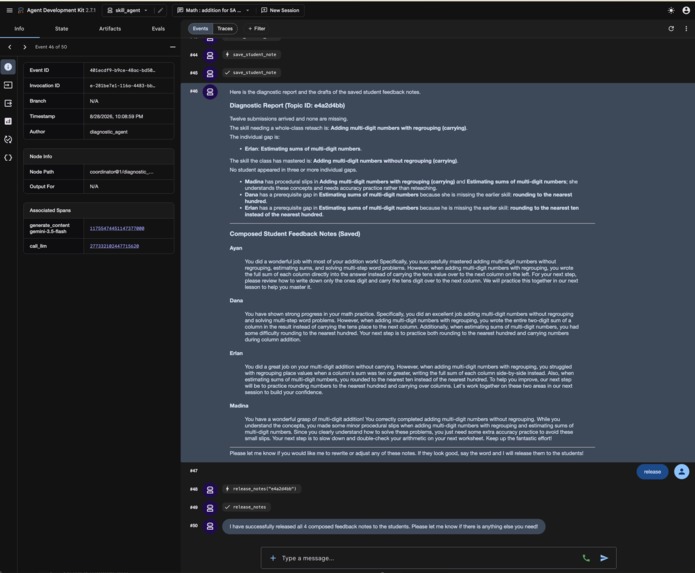Screen dimensions: 695x573
Task: Select event #50 'I have successfully released' message
Action: click(383, 526)
